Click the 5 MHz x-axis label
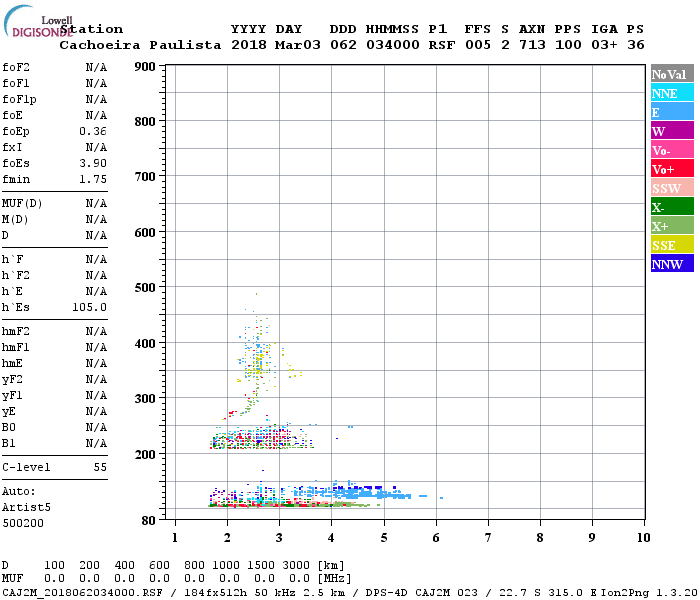The width and height of the screenshot is (700, 600). 384,538
